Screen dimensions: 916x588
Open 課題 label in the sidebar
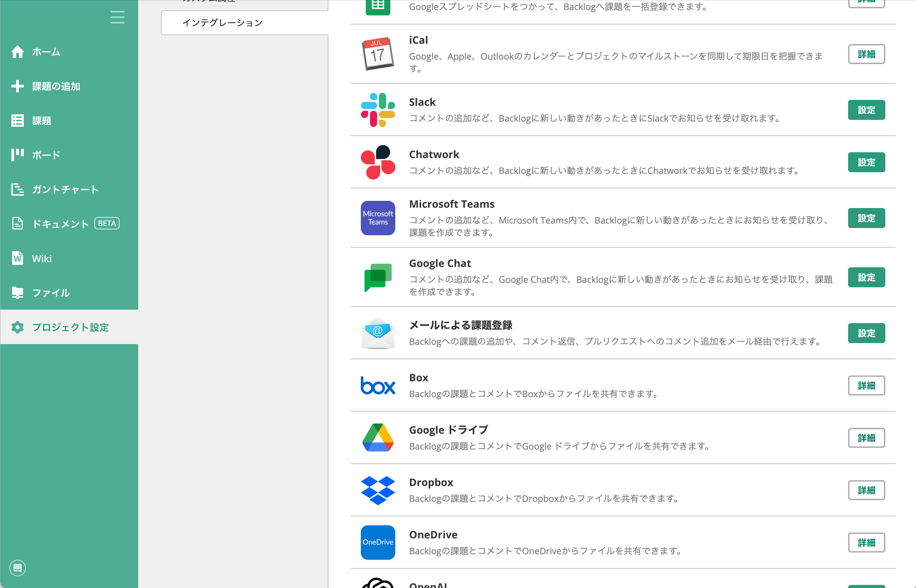click(x=42, y=121)
